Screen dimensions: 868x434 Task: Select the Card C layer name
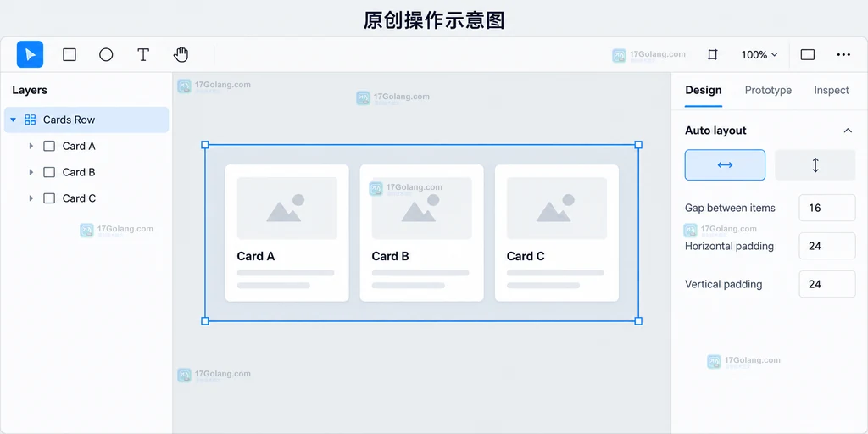79,198
